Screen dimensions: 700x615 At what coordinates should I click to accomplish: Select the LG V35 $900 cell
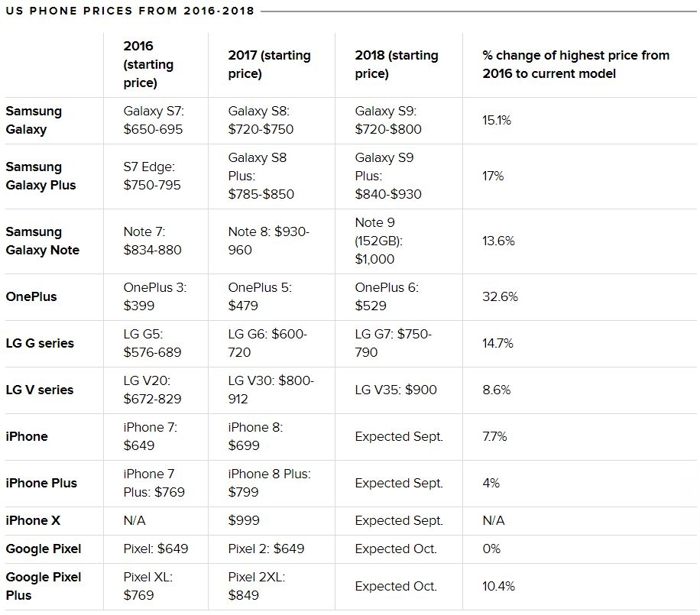[x=396, y=390]
